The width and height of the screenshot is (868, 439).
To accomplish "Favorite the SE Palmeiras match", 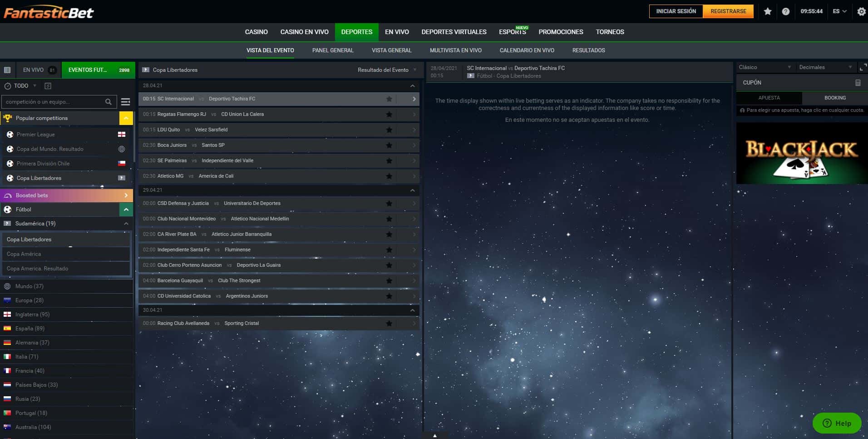I will coord(389,161).
